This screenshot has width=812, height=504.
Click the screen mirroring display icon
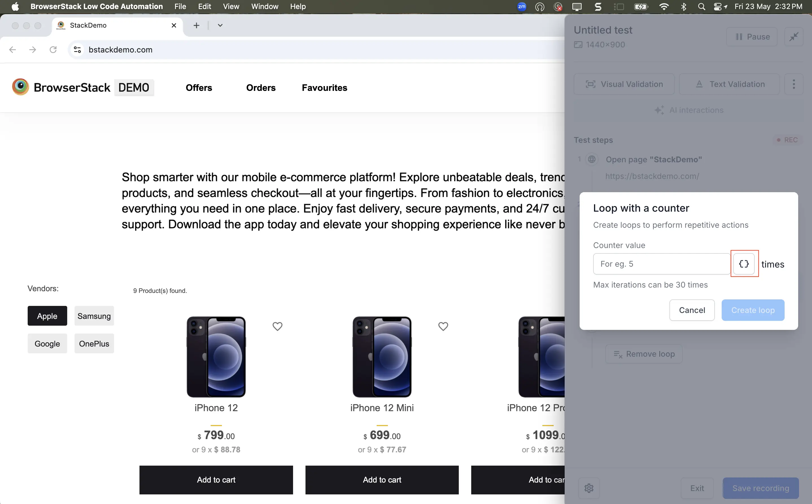click(x=577, y=6)
